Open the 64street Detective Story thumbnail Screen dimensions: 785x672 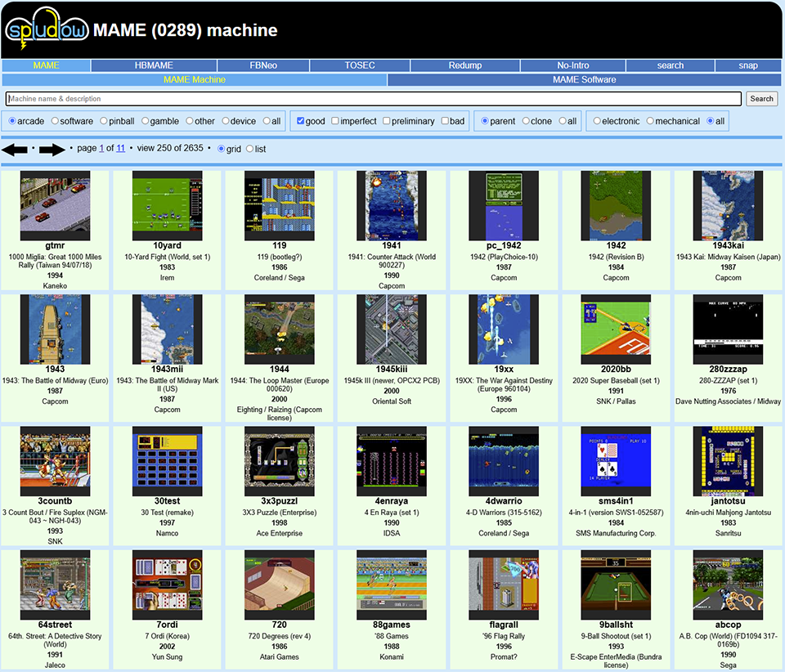[x=55, y=585]
